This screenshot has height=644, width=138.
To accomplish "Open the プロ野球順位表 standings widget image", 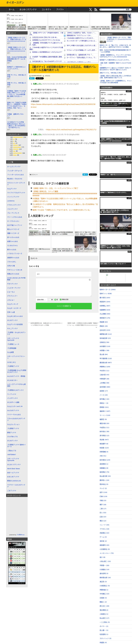I will [17, 563].
